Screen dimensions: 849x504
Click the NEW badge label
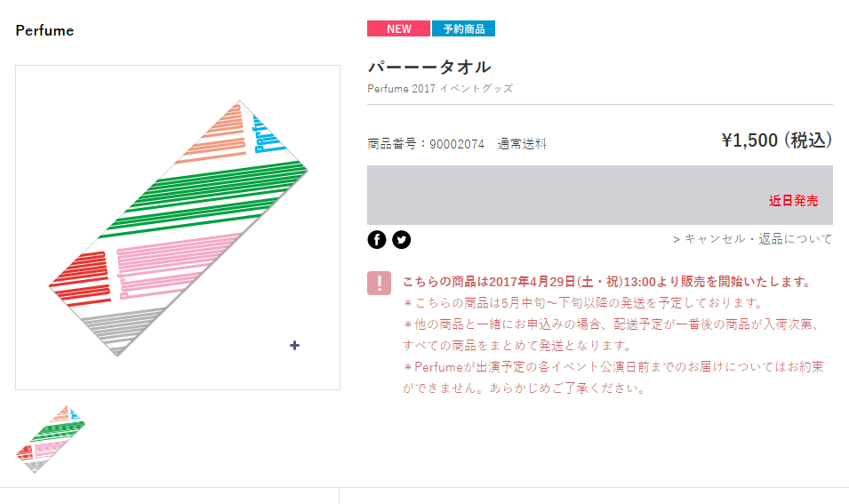pyautogui.click(x=398, y=28)
